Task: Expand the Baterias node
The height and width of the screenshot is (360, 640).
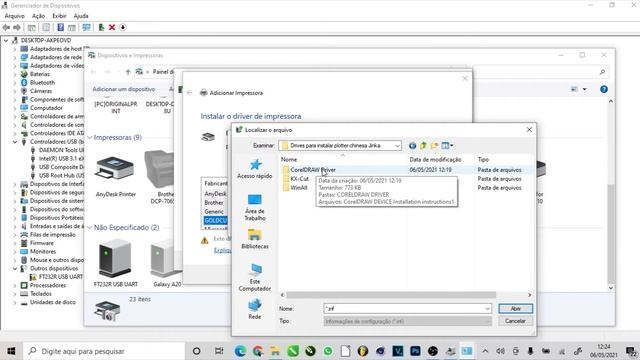Action: 15,74
